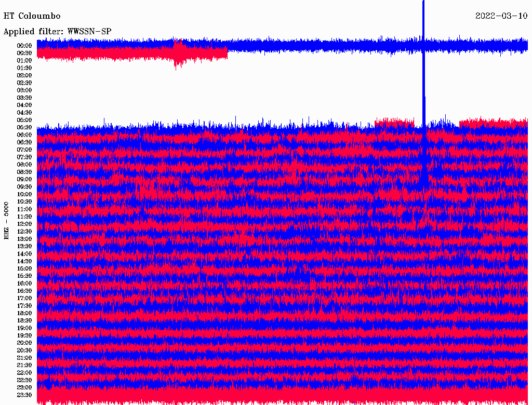Viewport: 532px width, 405px height.
Task: Select the 23:30 time label
Action: [24, 395]
